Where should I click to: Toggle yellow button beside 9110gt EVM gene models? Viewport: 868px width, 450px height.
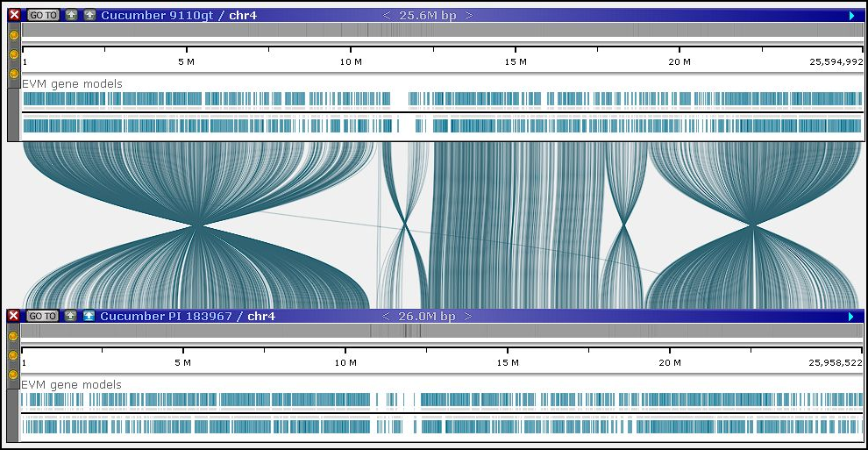click(13, 74)
